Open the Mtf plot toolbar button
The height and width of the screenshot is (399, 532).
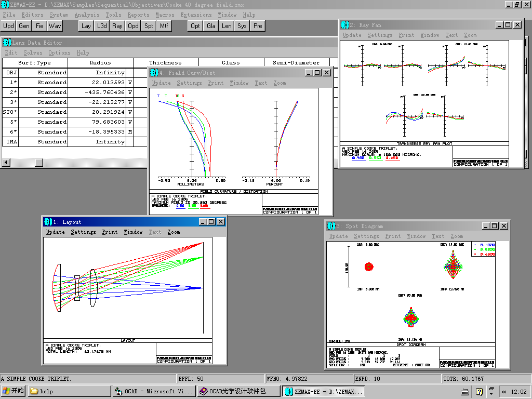pos(164,25)
